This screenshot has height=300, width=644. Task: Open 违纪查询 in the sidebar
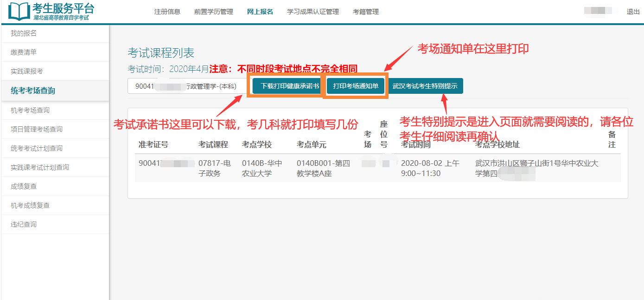point(24,224)
